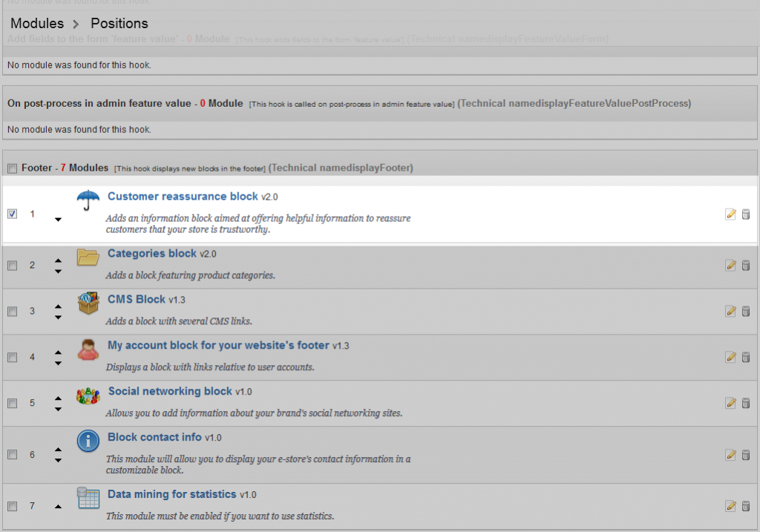Check the CMS Block row checkbox
760x532 pixels.
coord(12,312)
